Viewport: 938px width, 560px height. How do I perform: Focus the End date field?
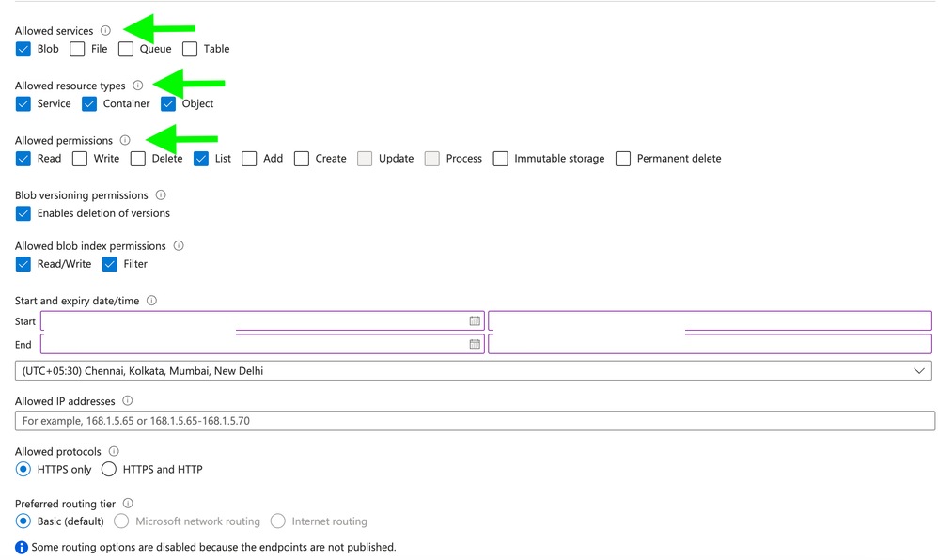(262, 344)
